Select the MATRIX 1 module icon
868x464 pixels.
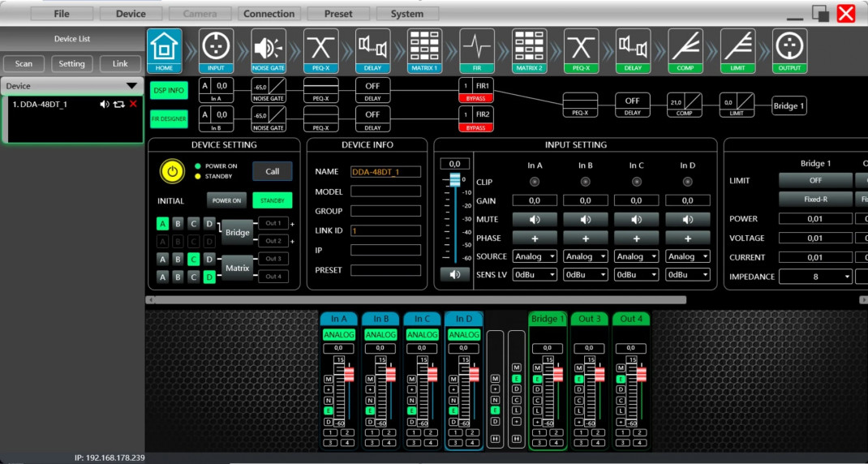tap(424, 46)
